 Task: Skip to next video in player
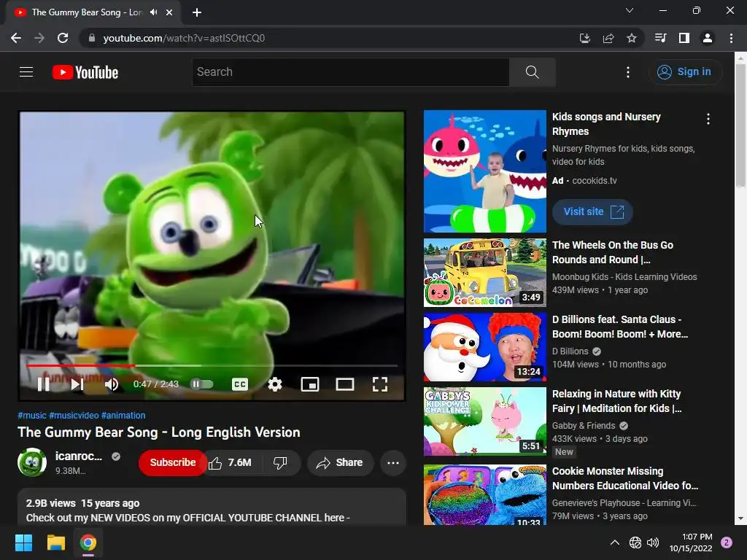(77, 384)
